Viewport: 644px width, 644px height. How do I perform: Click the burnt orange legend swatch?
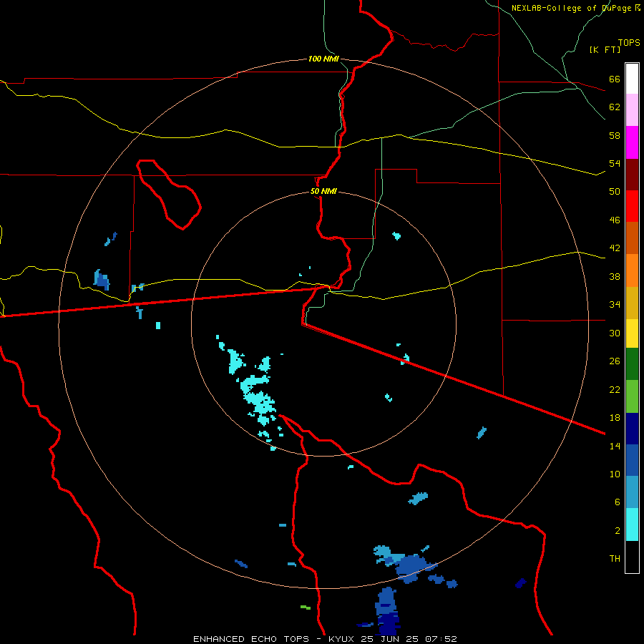pyautogui.click(x=632, y=238)
